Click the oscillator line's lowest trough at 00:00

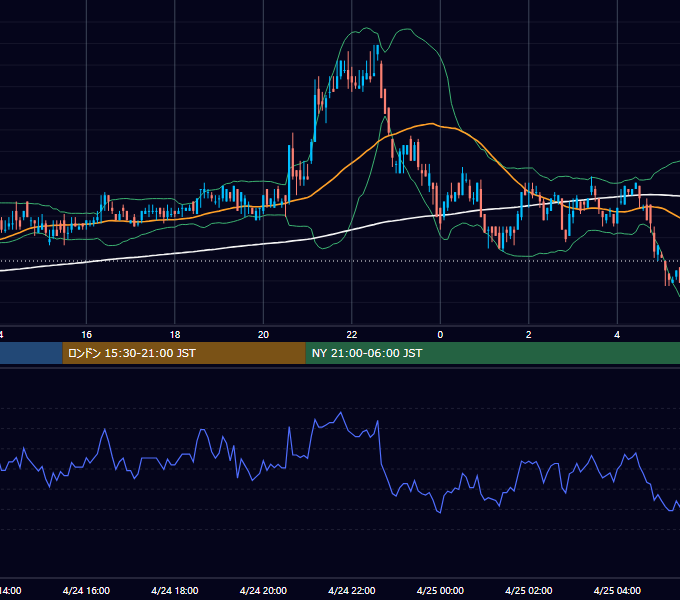440,512
